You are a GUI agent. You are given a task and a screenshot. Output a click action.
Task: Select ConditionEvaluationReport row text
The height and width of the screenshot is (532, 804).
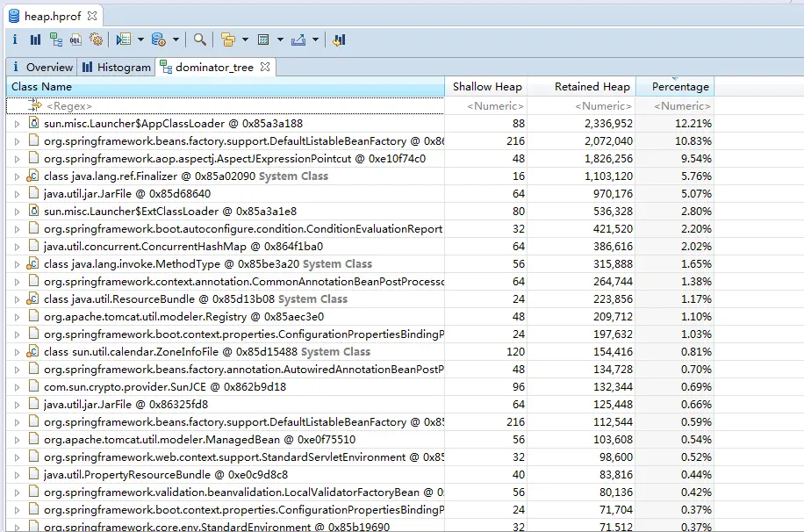243,229
